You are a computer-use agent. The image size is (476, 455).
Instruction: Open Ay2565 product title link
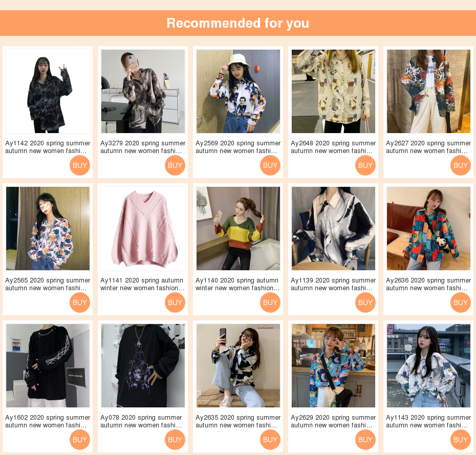tap(48, 284)
